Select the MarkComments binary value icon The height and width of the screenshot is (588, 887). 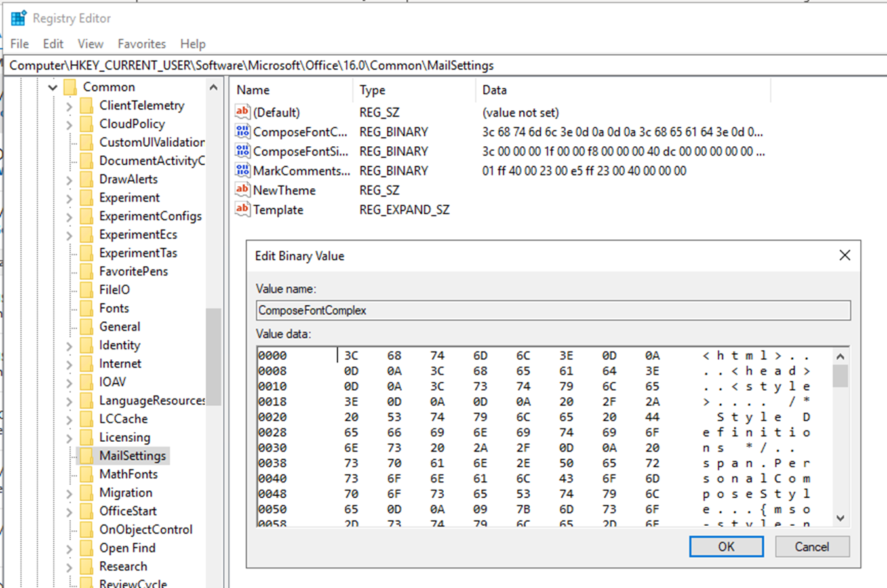[x=243, y=170]
